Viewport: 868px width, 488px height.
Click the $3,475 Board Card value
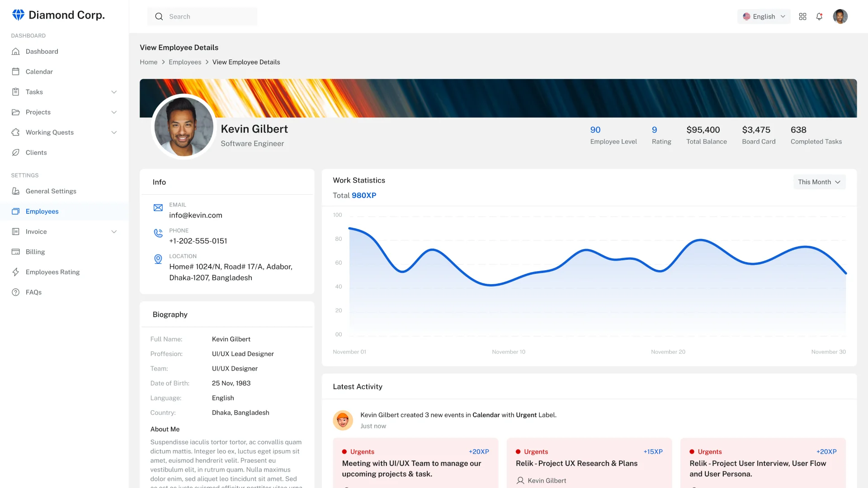click(x=756, y=130)
